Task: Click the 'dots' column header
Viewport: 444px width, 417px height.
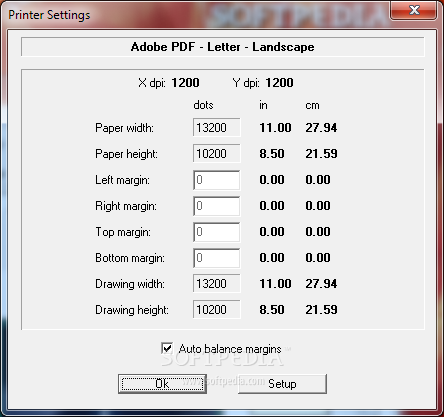Action: (x=203, y=105)
